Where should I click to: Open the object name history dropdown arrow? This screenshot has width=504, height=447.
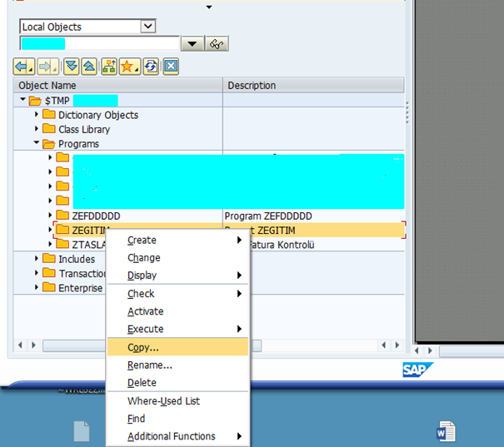192,44
